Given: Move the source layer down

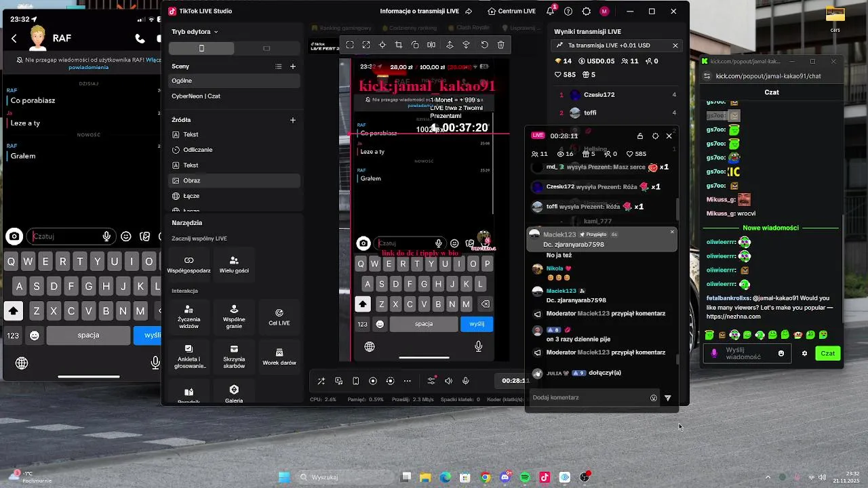Looking at the screenshot, I should point(466,45).
